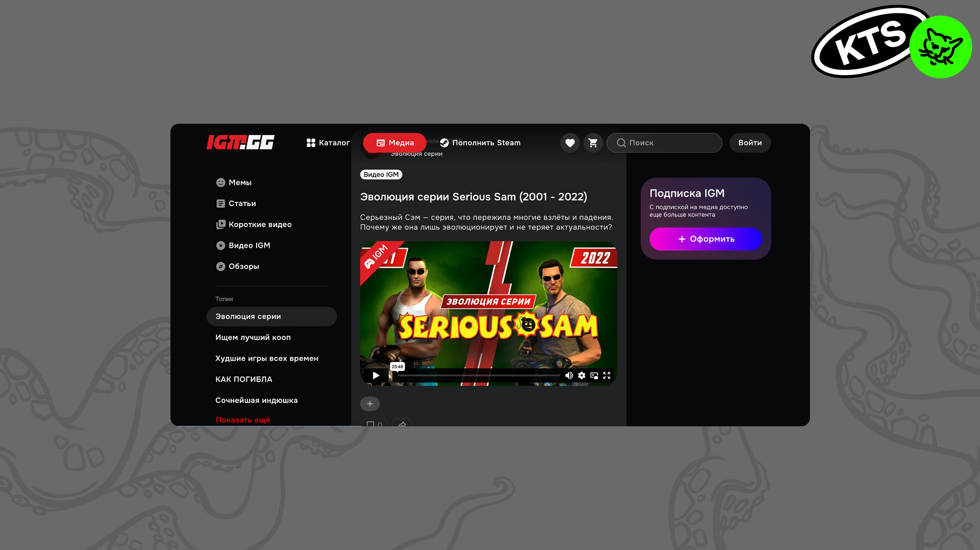This screenshot has height=550, width=980.
Task: Click the video progress bar
Action: 478,375
